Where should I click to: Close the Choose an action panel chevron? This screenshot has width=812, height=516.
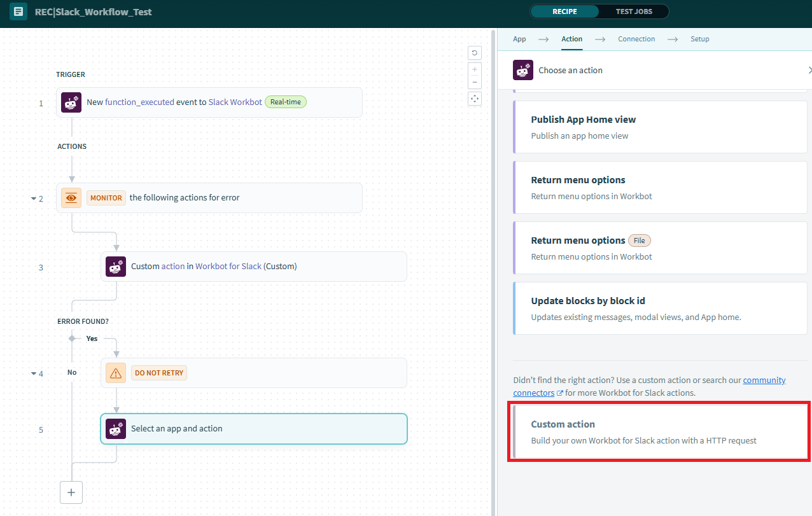point(809,70)
